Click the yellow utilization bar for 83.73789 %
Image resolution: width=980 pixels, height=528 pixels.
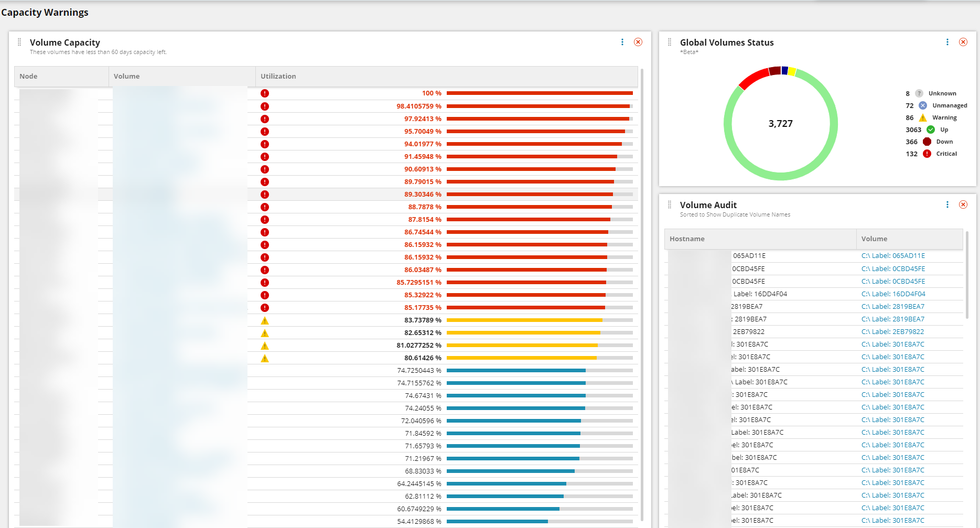524,320
